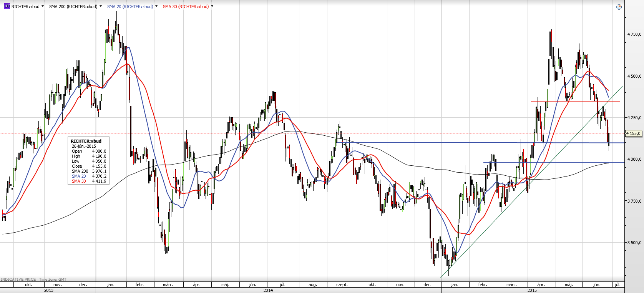Click the 4 000,0 price axis label
Screen dimensions: 644x293
pos(634,159)
